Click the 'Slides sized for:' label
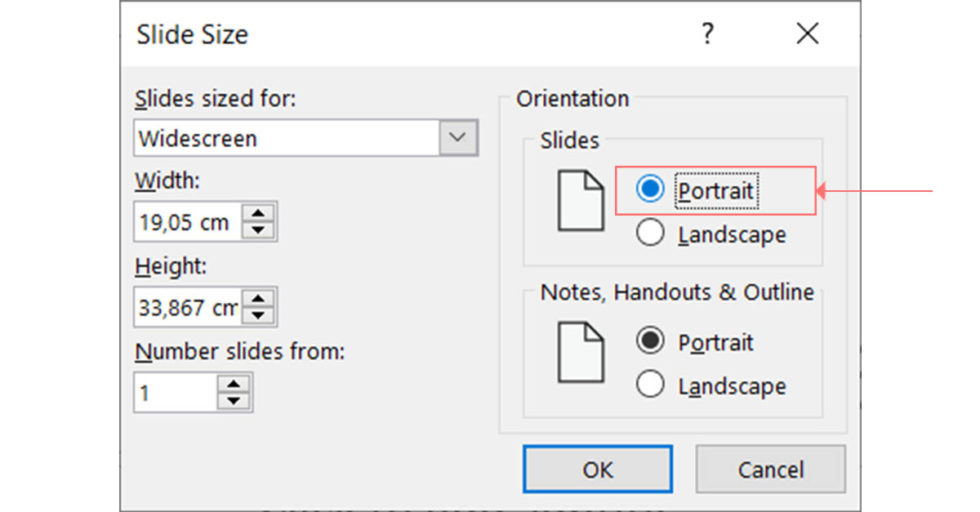The height and width of the screenshot is (512, 980). [x=216, y=99]
